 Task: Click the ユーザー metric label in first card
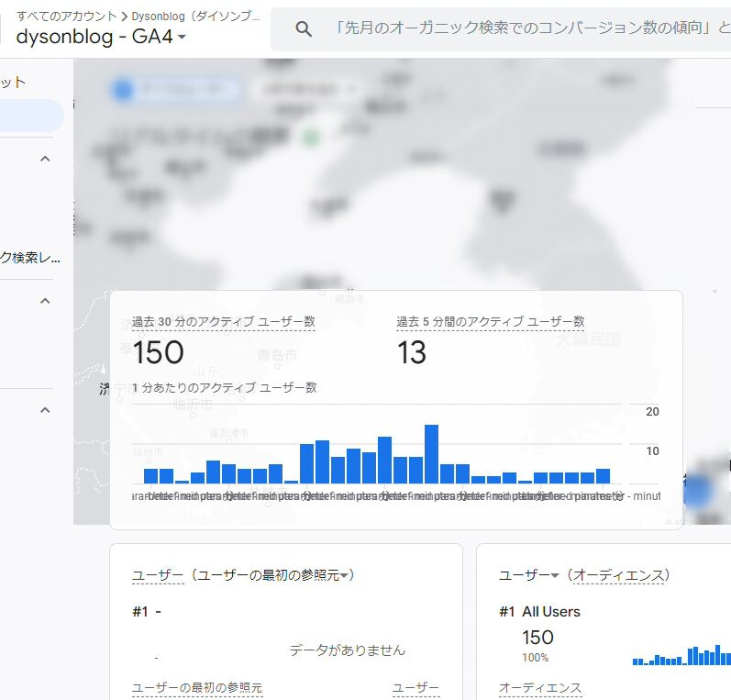click(158, 575)
